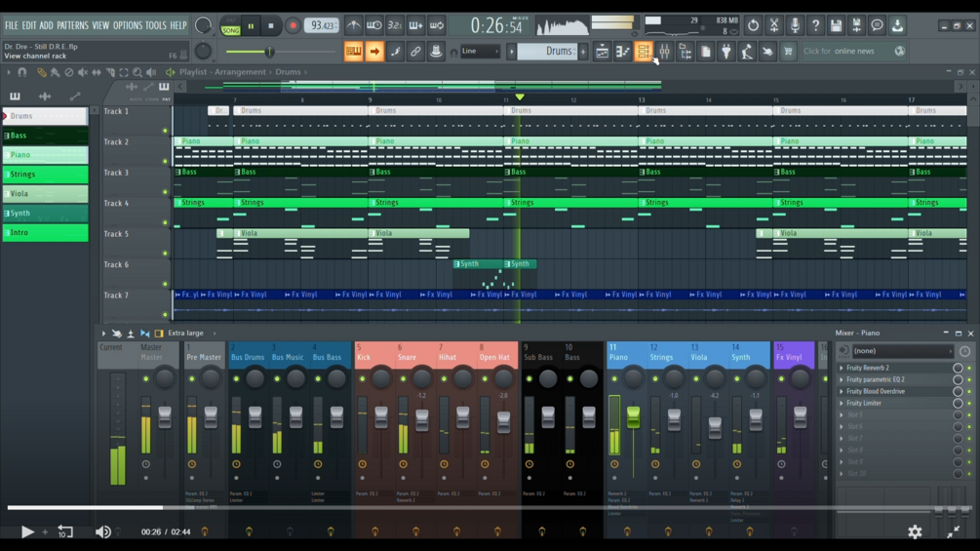Select Strings in pattern picker
Viewport: 980px width, 551px height.
45,175
